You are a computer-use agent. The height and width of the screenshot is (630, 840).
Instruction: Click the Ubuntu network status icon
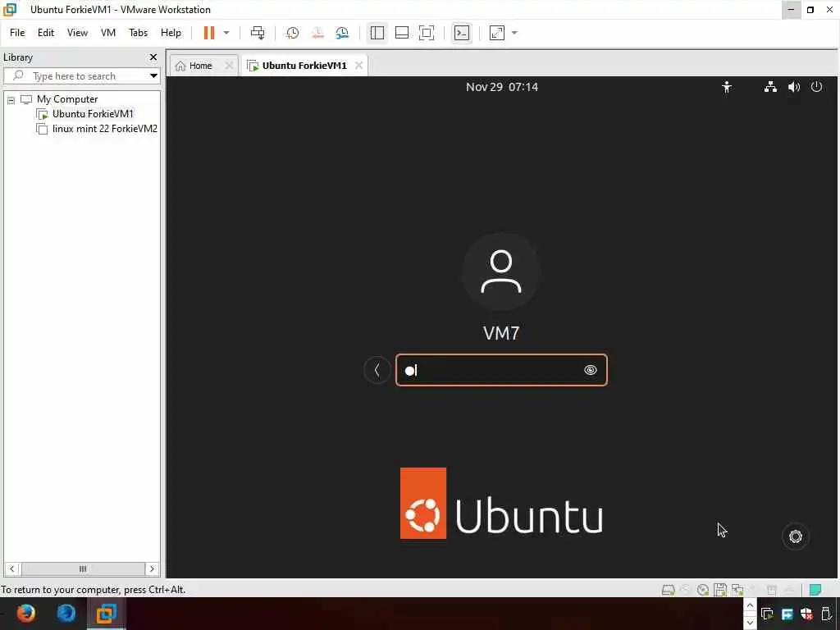[x=770, y=87]
